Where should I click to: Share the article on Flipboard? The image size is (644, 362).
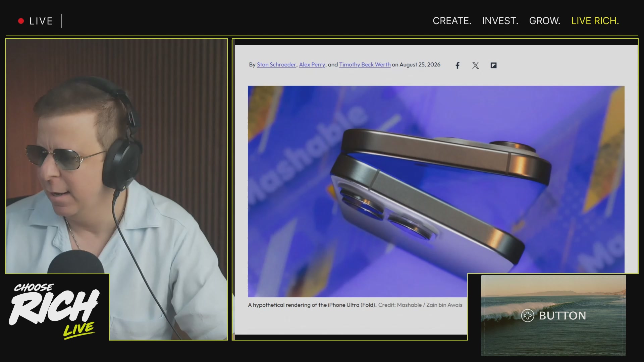tap(493, 65)
